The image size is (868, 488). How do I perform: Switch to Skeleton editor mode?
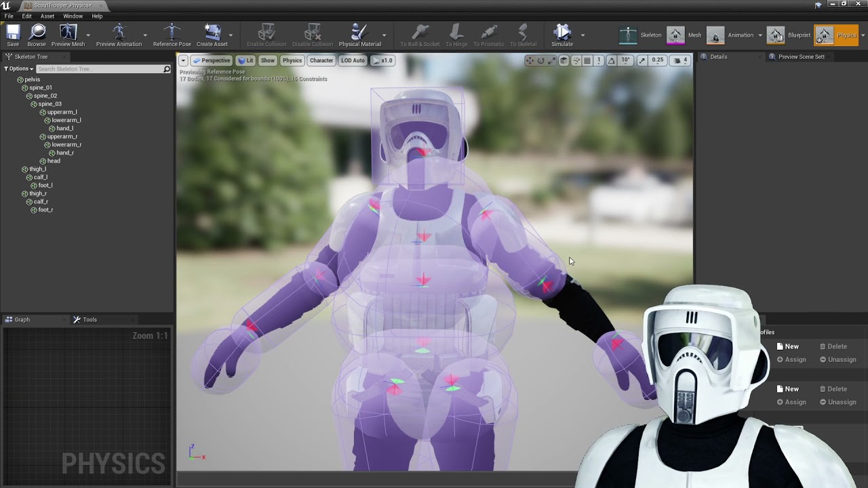(641, 35)
